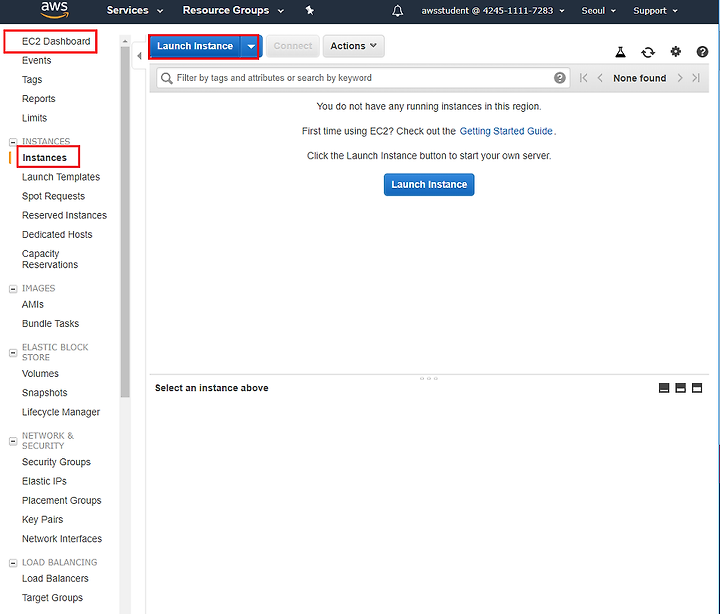Open Reports in the sidebar
This screenshot has width=720, height=614.
(x=39, y=99)
